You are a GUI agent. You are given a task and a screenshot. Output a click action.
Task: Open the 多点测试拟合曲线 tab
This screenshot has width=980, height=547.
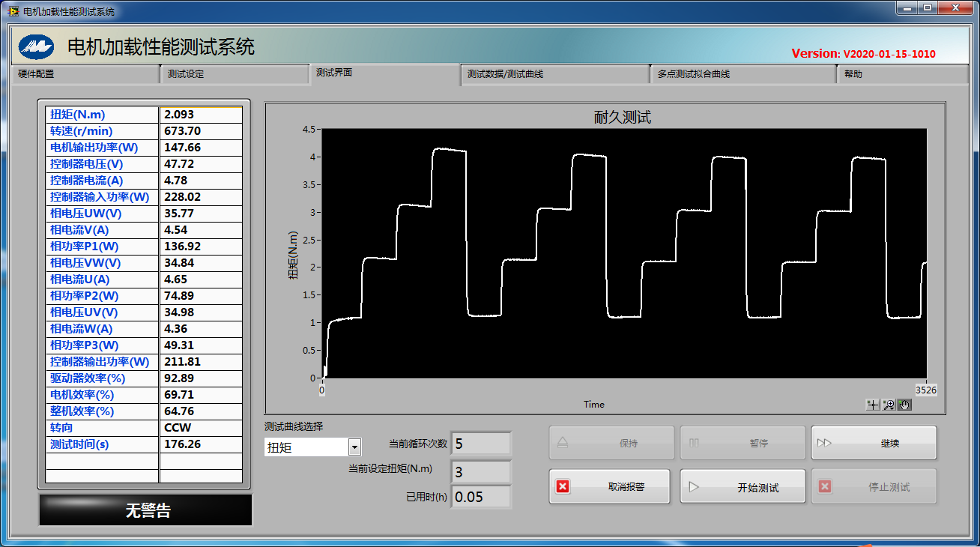click(x=742, y=74)
